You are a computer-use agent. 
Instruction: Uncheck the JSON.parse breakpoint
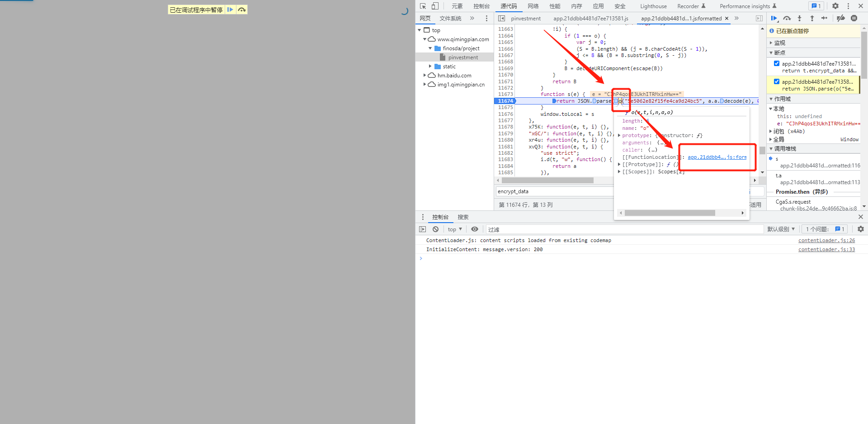[777, 82]
